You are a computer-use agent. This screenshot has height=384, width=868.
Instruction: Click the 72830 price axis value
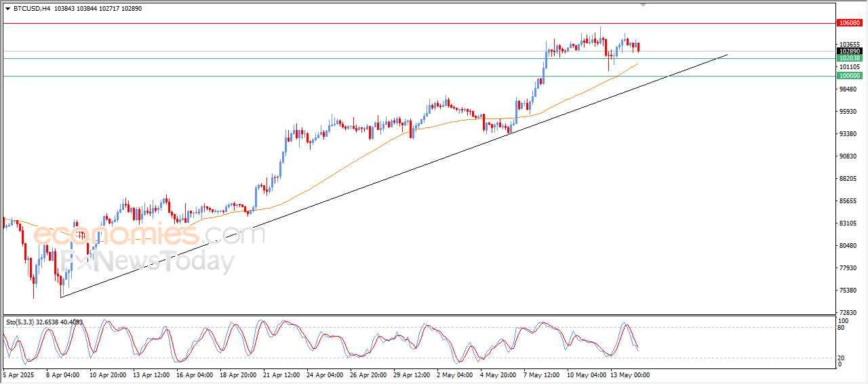point(848,313)
